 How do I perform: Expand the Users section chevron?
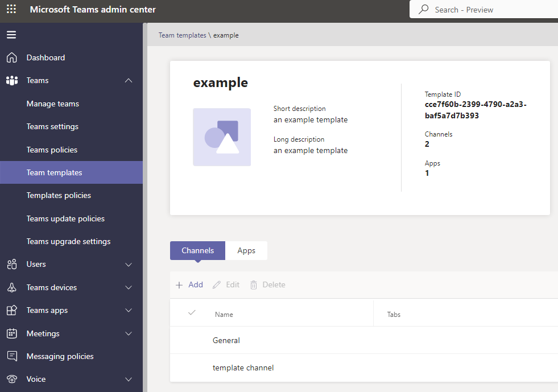[x=129, y=265]
